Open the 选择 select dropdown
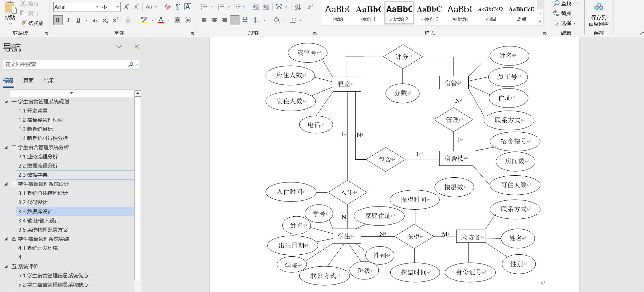 pyautogui.click(x=565, y=23)
